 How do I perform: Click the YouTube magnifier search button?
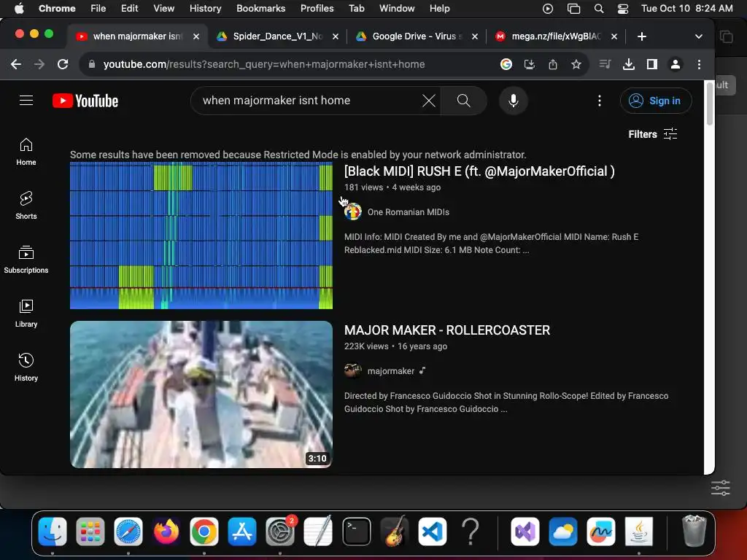[x=463, y=101]
